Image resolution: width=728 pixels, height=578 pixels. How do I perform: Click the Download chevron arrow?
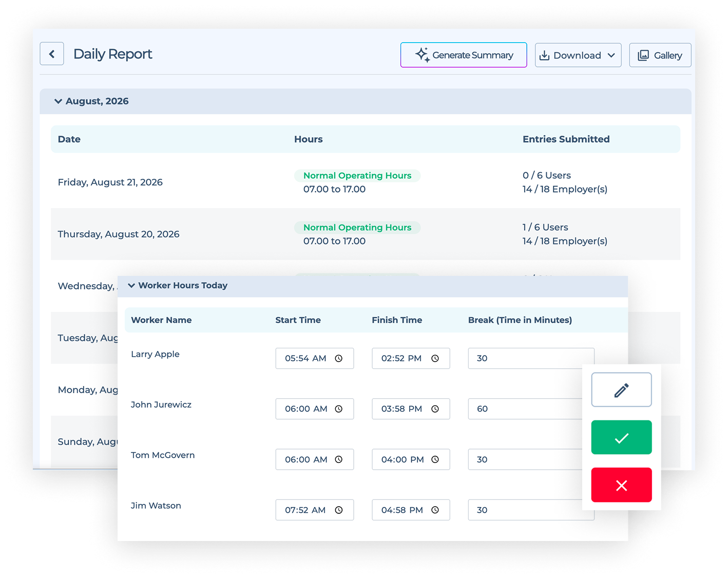(611, 55)
